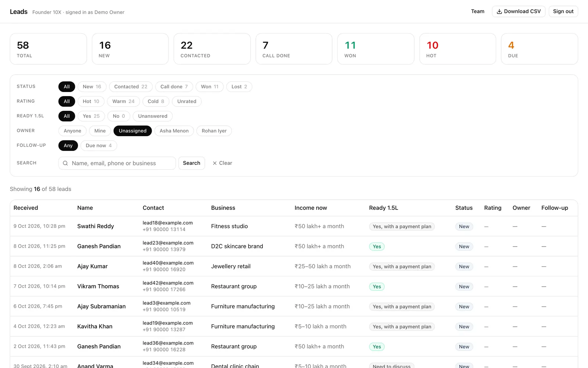Click email lead23@example.com
Screen dimensions: 588x368
(x=168, y=243)
